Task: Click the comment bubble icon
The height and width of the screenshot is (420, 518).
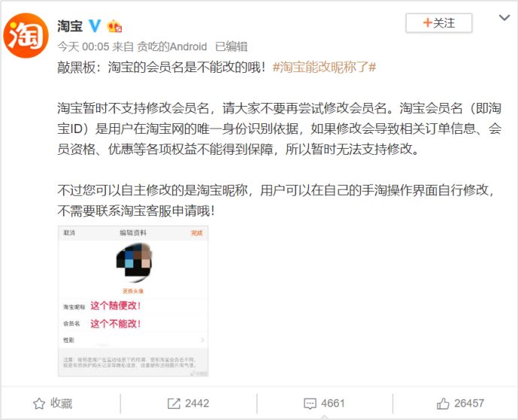Action: [310, 403]
